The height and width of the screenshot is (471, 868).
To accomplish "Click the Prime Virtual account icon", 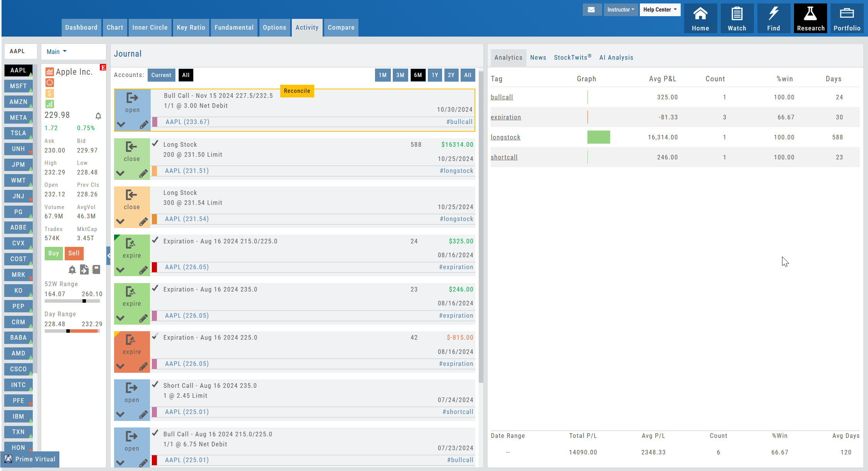I will coord(8,459).
